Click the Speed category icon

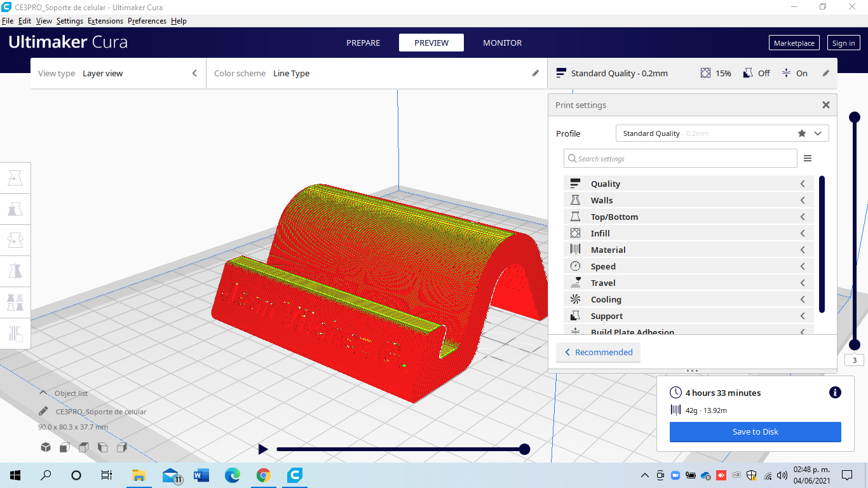pyautogui.click(x=576, y=266)
